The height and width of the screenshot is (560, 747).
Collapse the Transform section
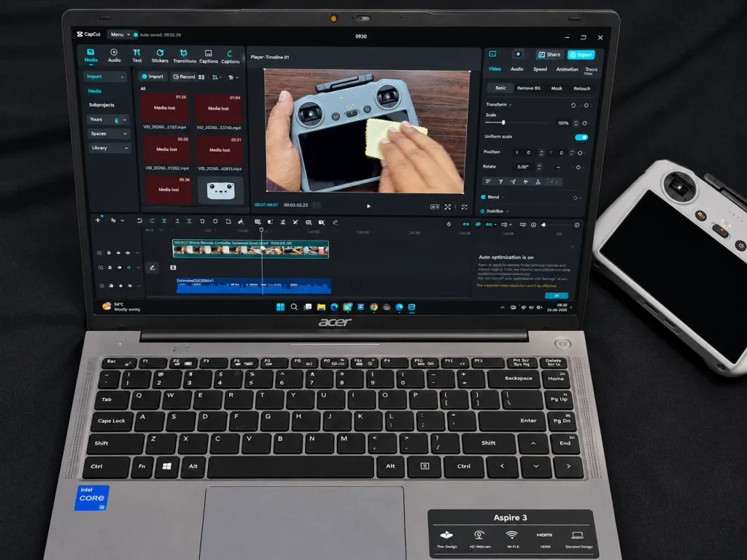[x=510, y=105]
